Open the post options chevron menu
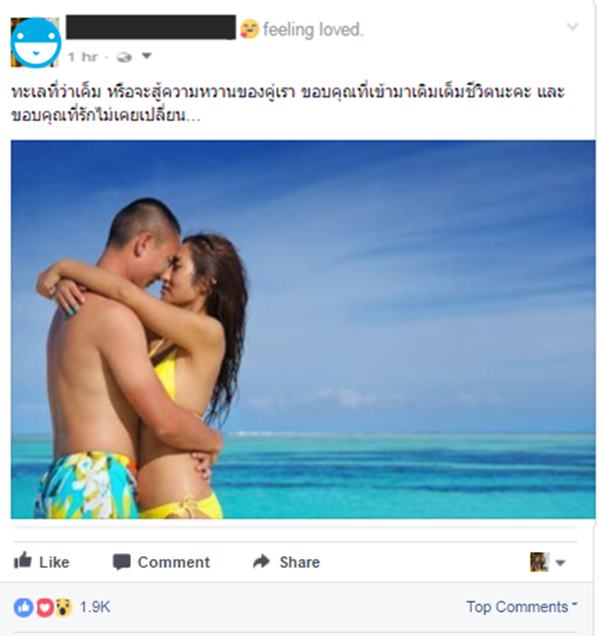 pyautogui.click(x=572, y=27)
